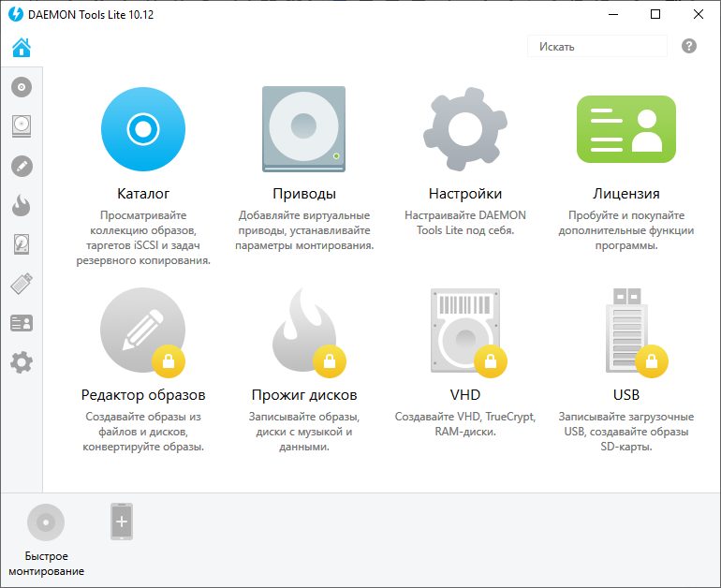The height and width of the screenshot is (588, 721).
Task: Click description starting 'Записывайте образы, диски'
Action: [304, 432]
